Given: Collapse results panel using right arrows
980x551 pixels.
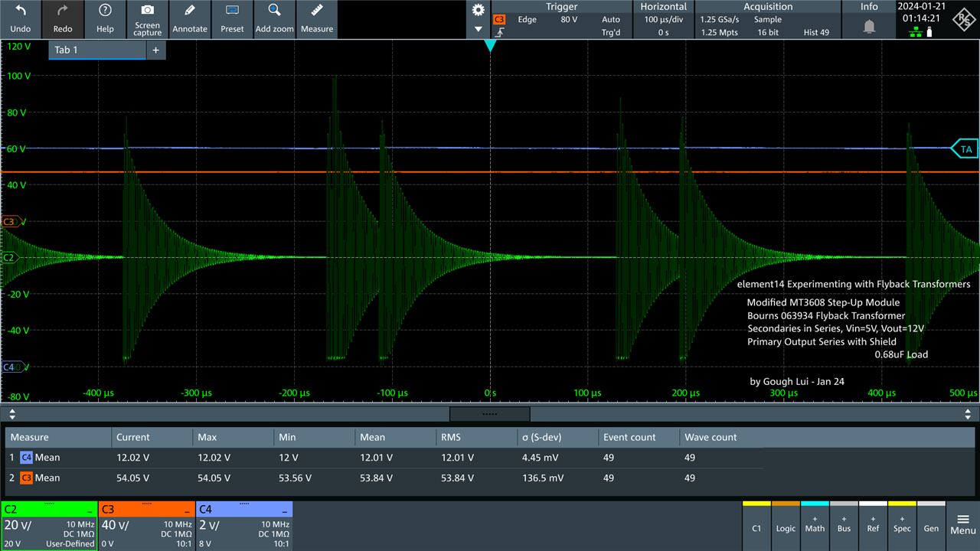Looking at the screenshot, I should 968,414.
